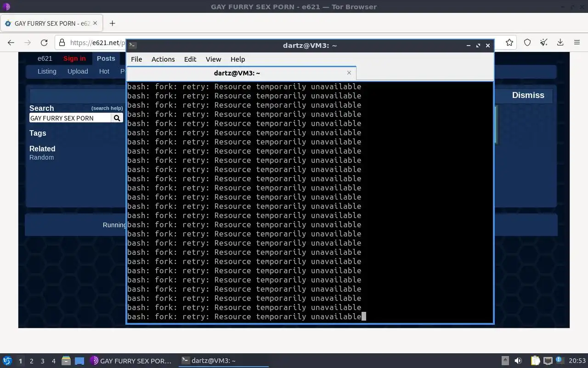The image size is (588, 368).
Task: Click the Random link under Related
Action: coord(41,157)
